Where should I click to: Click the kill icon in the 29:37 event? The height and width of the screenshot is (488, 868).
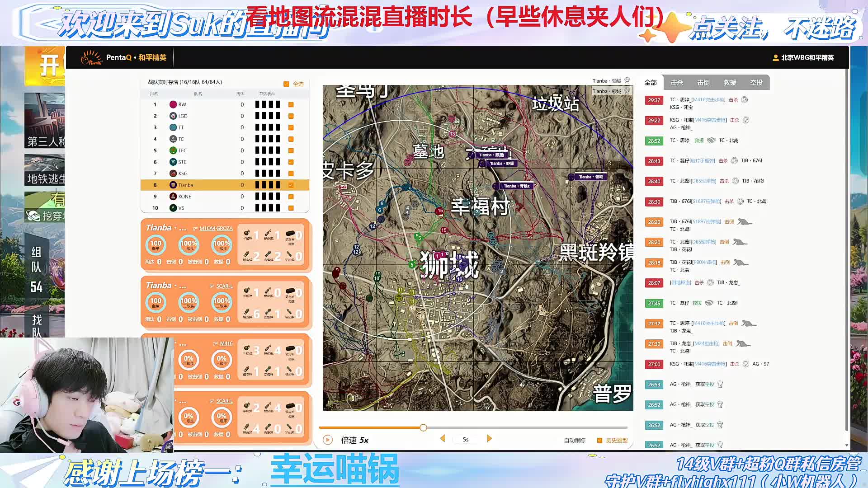pos(745,100)
